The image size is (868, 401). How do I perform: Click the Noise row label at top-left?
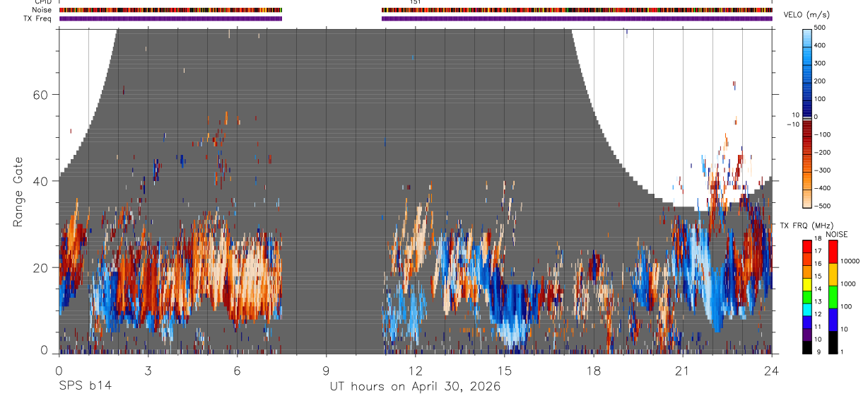[x=42, y=10]
